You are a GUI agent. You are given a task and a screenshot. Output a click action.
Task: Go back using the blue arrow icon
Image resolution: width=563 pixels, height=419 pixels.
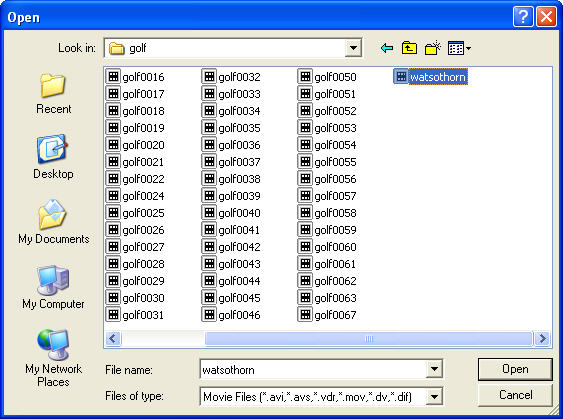[387, 48]
